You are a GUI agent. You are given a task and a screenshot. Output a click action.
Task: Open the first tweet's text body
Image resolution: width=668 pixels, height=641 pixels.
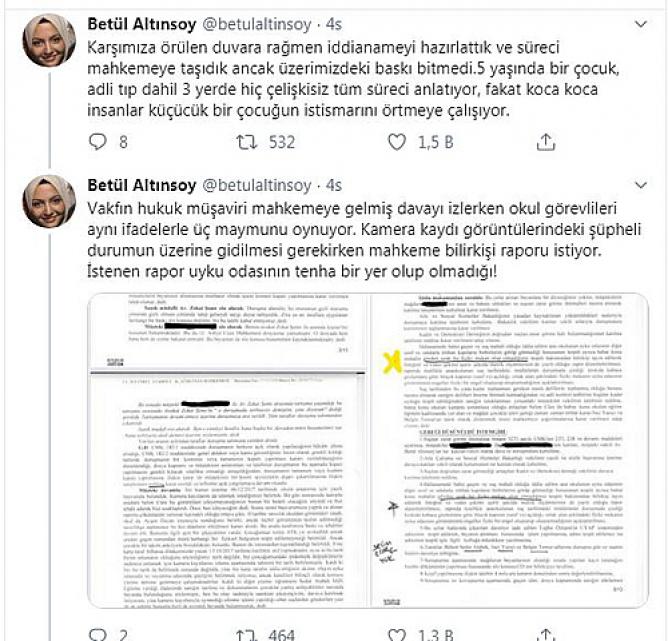pos(353,79)
